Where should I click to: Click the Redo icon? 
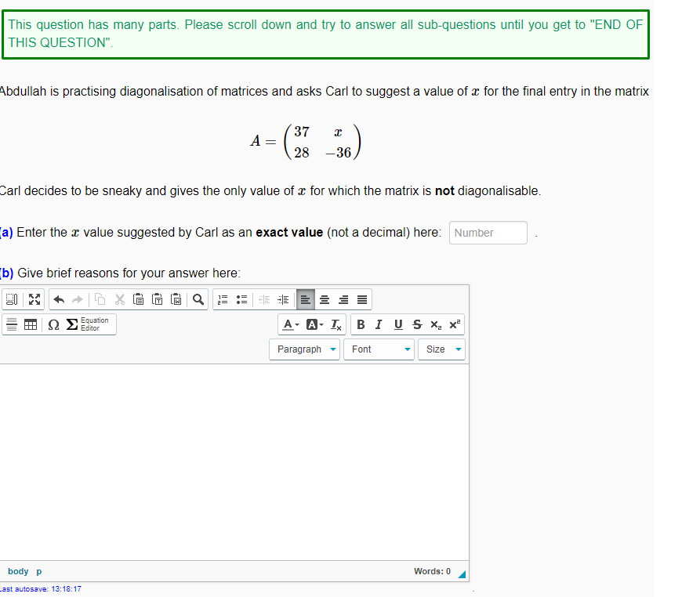(75, 298)
